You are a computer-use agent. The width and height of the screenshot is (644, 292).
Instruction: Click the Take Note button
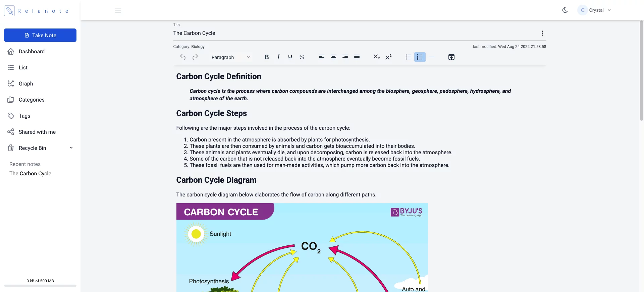(40, 35)
